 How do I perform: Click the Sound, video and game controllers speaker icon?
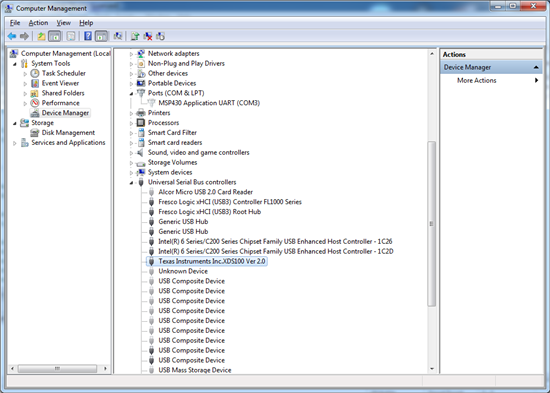pos(140,152)
